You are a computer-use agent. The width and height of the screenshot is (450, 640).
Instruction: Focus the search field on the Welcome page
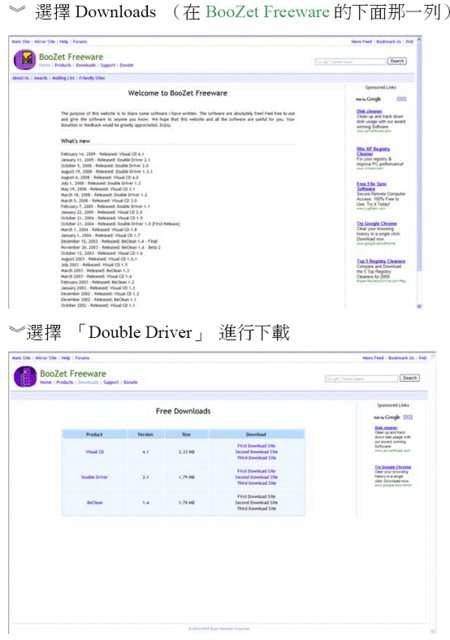coord(350,61)
